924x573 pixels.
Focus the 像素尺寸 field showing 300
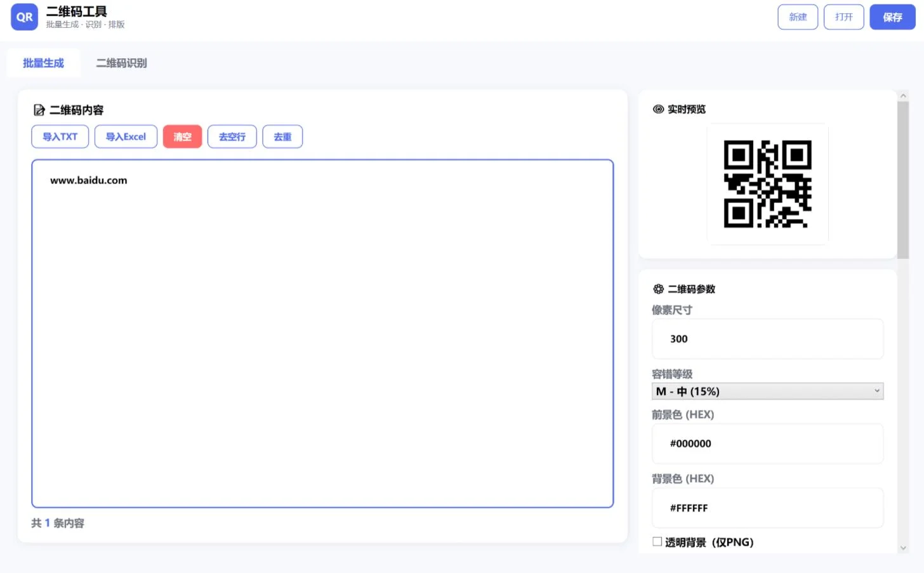[767, 339]
